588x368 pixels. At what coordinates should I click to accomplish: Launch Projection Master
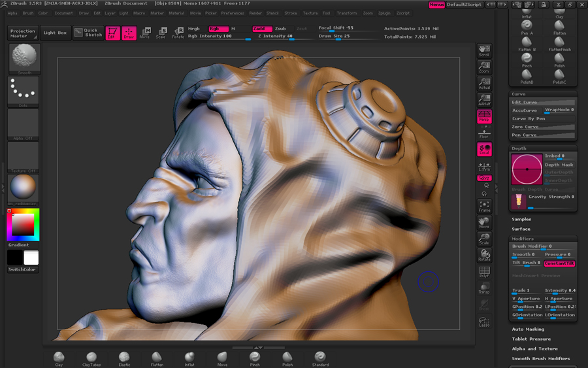pyautogui.click(x=22, y=33)
